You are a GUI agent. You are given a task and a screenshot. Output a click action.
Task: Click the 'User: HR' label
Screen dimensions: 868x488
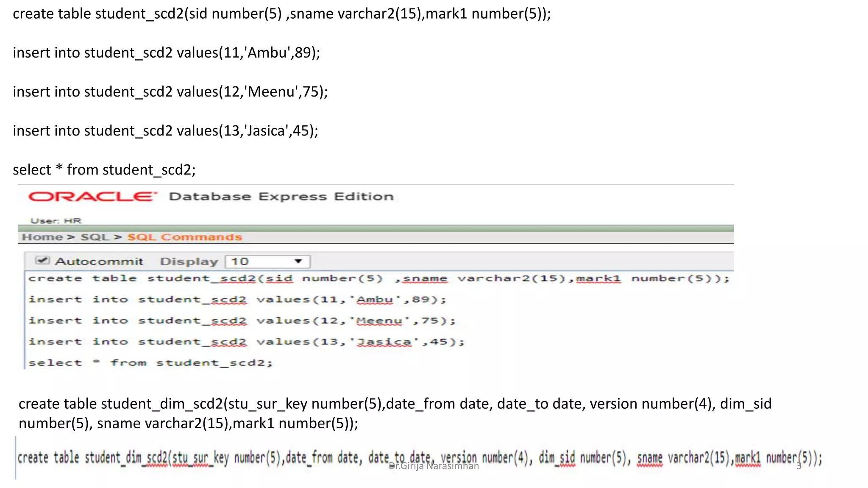point(56,221)
